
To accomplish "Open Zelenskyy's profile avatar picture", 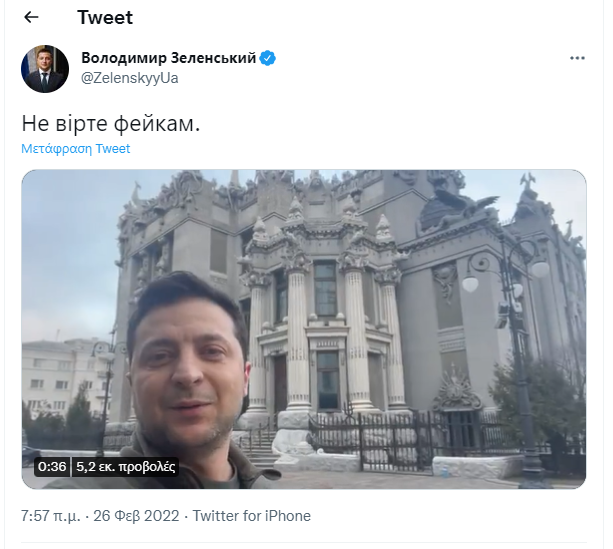I will [45, 69].
